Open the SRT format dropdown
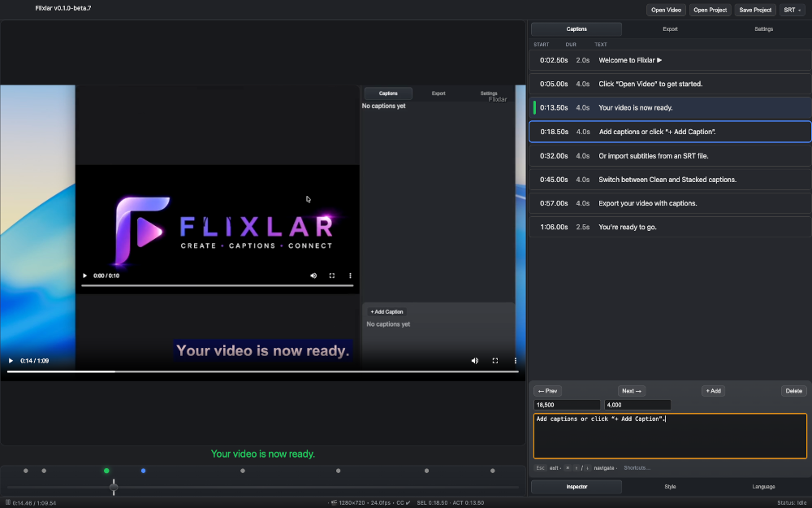Viewport: 812px width, 508px height. tap(793, 10)
